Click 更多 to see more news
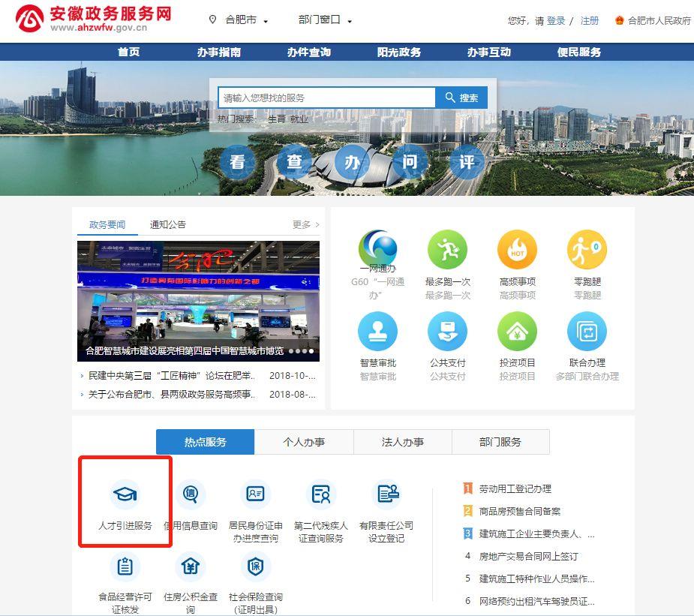Viewport: 694px width, 616px height. 306,225
